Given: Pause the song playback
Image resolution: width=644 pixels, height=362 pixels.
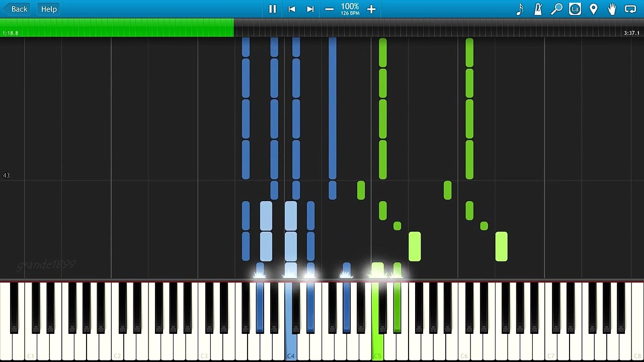Looking at the screenshot, I should [x=273, y=9].
